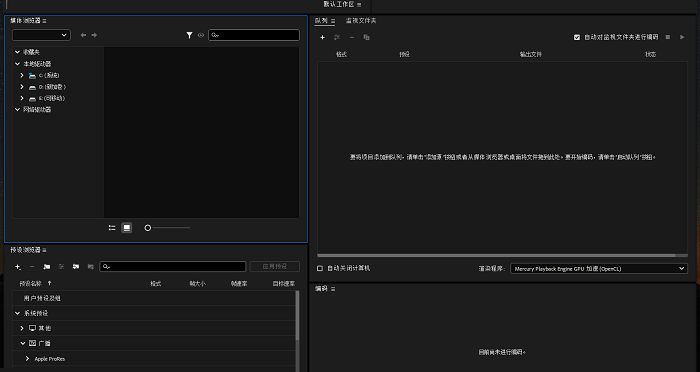Click the 输出文件 column header in queue
Image resolution: width=700 pixels, height=372 pixels.
tap(530, 54)
